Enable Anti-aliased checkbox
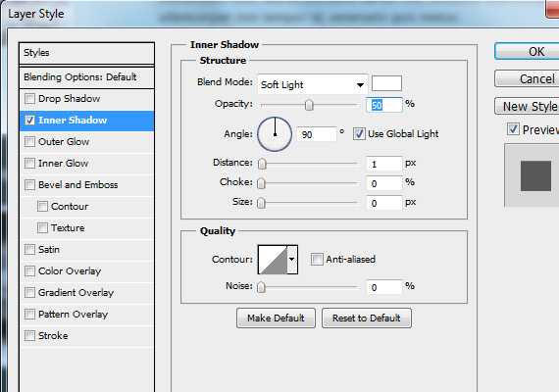 pos(317,259)
